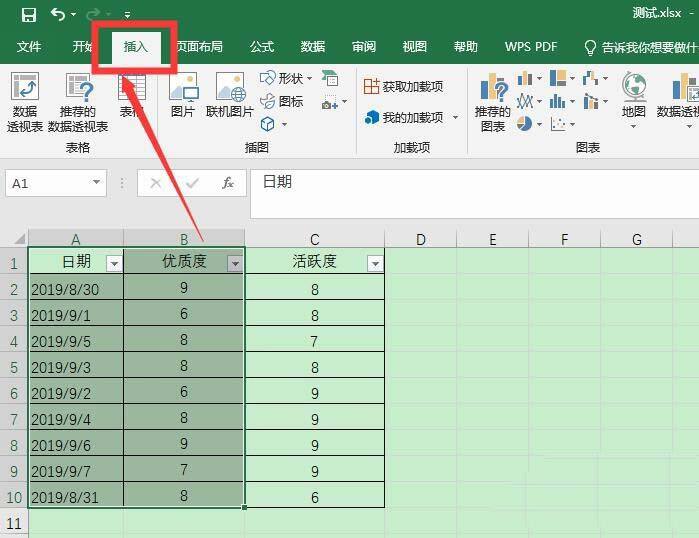Open filter dropdown for 活跃度 column
The height and width of the screenshot is (538, 699).
(374, 263)
